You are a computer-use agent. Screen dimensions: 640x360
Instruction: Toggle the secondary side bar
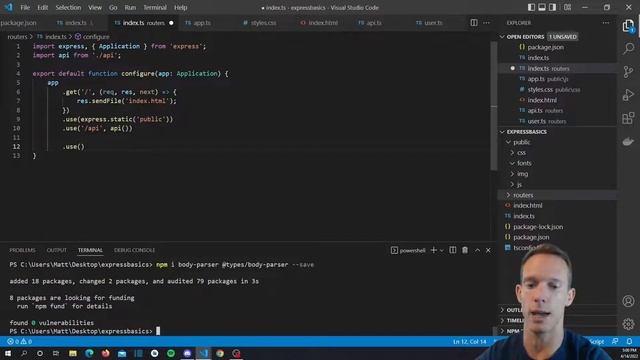552,7
